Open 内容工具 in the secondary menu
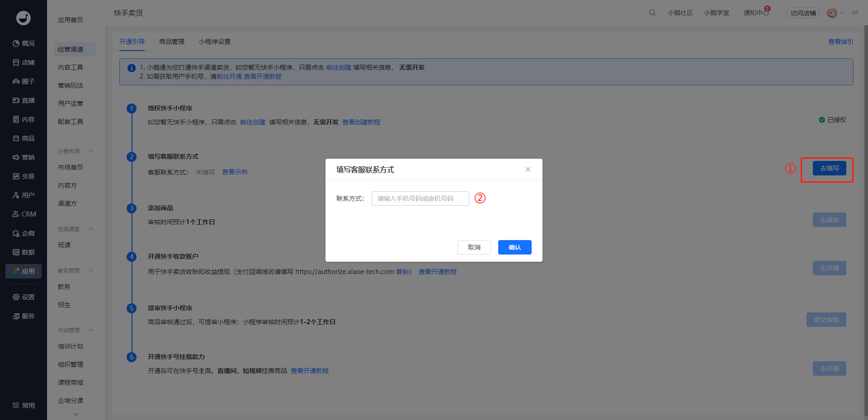 71,67
